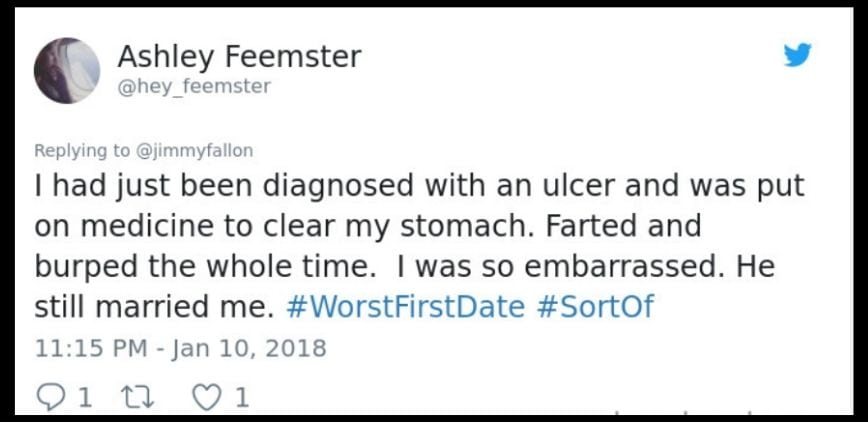This screenshot has width=868, height=422.
Task: Visit the @jimmyfallon mention
Action: point(194,150)
